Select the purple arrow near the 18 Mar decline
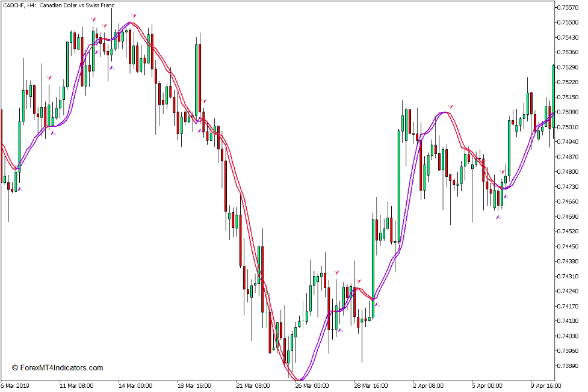The width and height of the screenshot is (588, 392). pos(199,130)
